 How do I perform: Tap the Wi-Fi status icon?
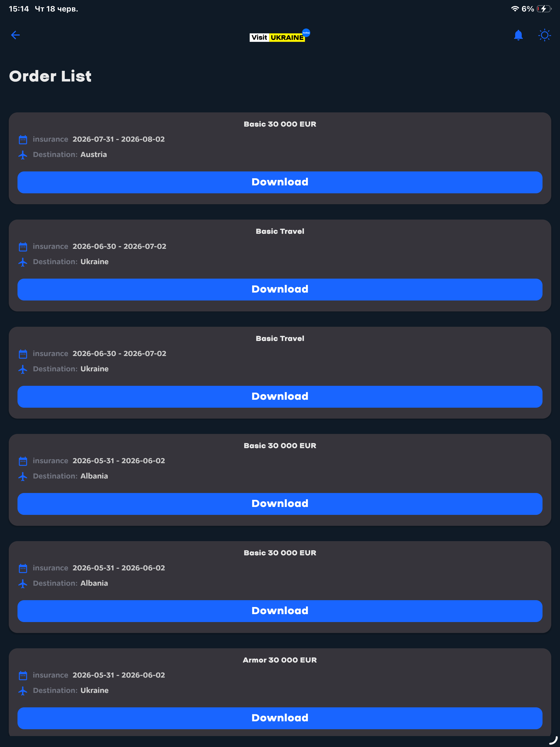coord(515,9)
